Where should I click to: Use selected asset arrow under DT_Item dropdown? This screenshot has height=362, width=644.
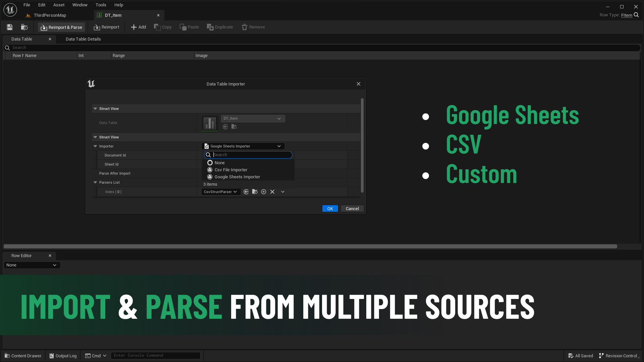pyautogui.click(x=225, y=127)
